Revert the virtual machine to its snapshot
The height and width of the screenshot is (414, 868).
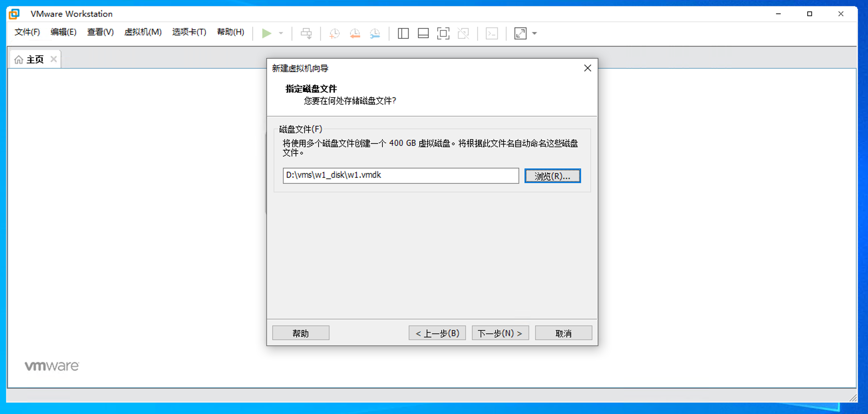(x=354, y=33)
